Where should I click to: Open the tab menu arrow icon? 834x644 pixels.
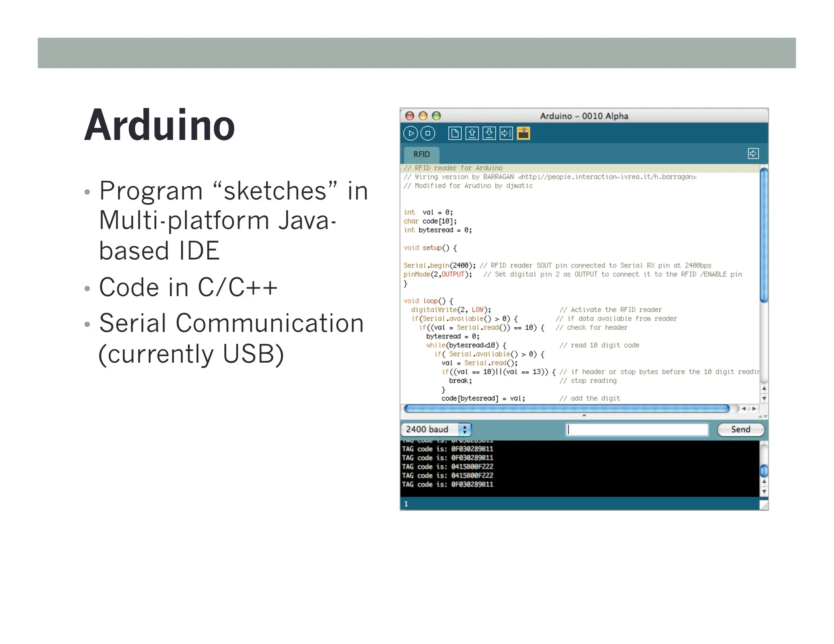[753, 153]
